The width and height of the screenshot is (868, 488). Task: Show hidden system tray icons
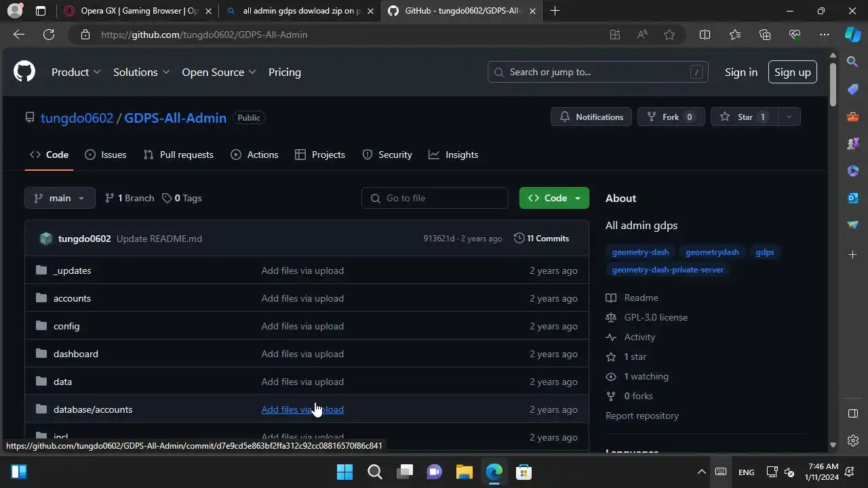[x=702, y=472]
